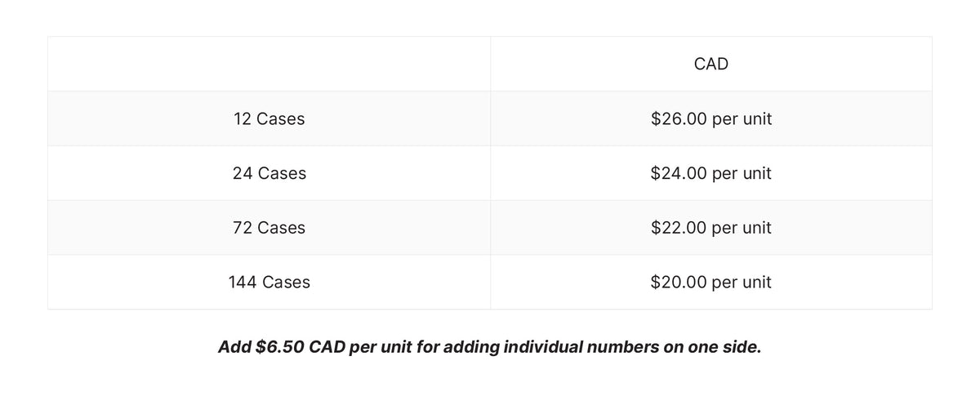The width and height of the screenshot is (980, 410).
Task: Select the 72 Cases cell
Action: point(269,228)
